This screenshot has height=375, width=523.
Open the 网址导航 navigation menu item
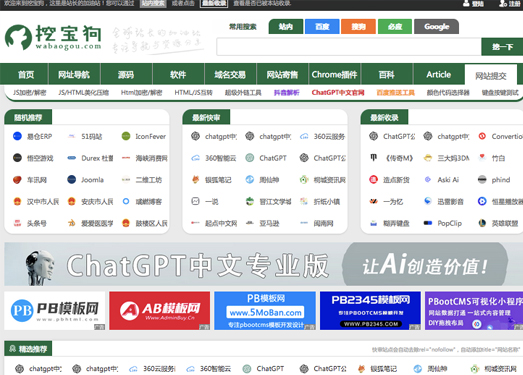74,74
